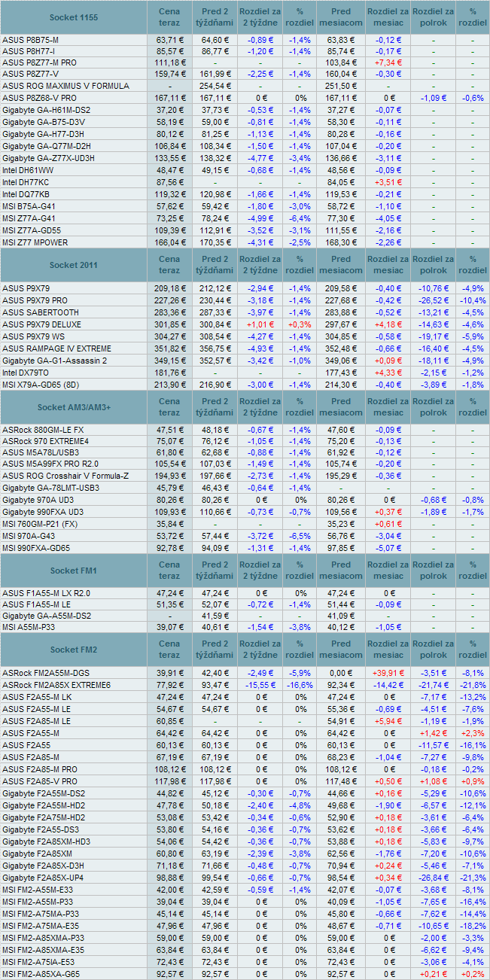Viewport: 490px width, 980px height.
Task: Select ASRock FM2A85X EXTREME6 product name
Action: [x=56, y=685]
